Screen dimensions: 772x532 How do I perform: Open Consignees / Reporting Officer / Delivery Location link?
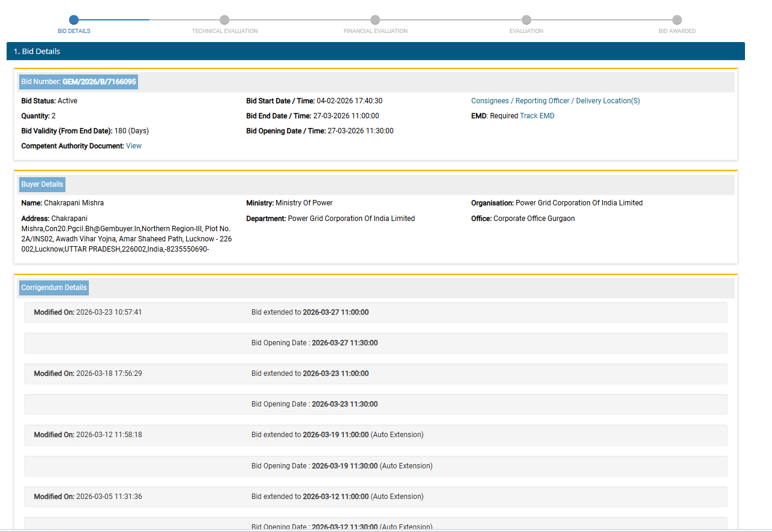[x=555, y=101]
